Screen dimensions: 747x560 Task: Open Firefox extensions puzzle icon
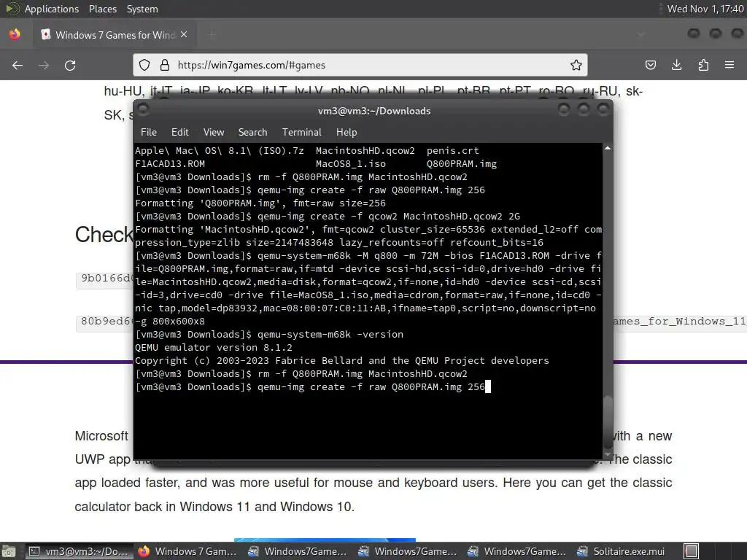[703, 65]
